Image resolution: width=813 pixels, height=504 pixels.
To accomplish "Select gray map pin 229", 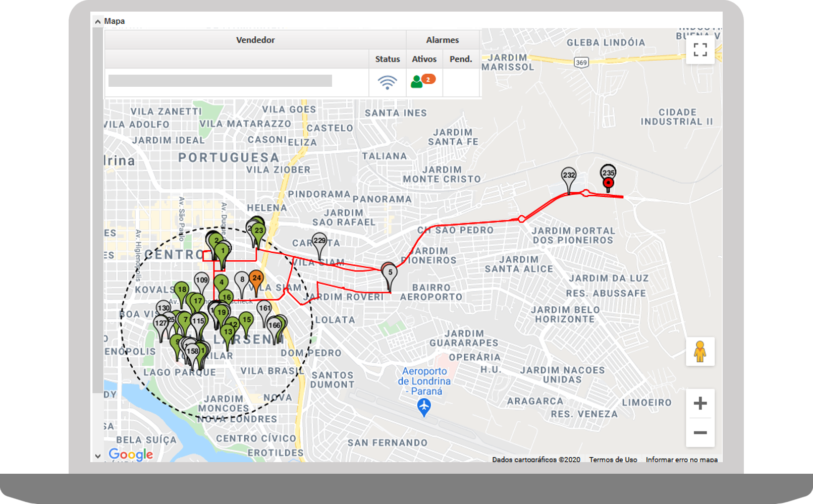I will (319, 242).
